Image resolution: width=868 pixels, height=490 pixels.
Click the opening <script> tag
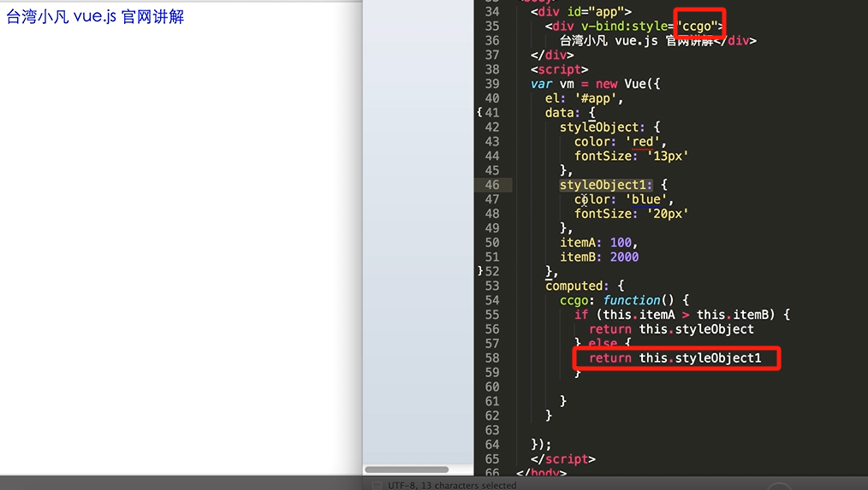tap(559, 69)
